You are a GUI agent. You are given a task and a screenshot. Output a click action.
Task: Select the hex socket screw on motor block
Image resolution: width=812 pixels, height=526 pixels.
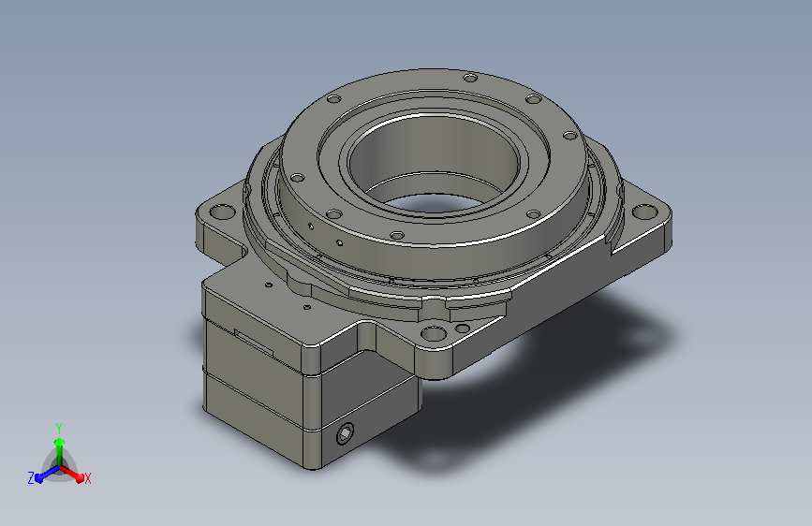(x=346, y=434)
